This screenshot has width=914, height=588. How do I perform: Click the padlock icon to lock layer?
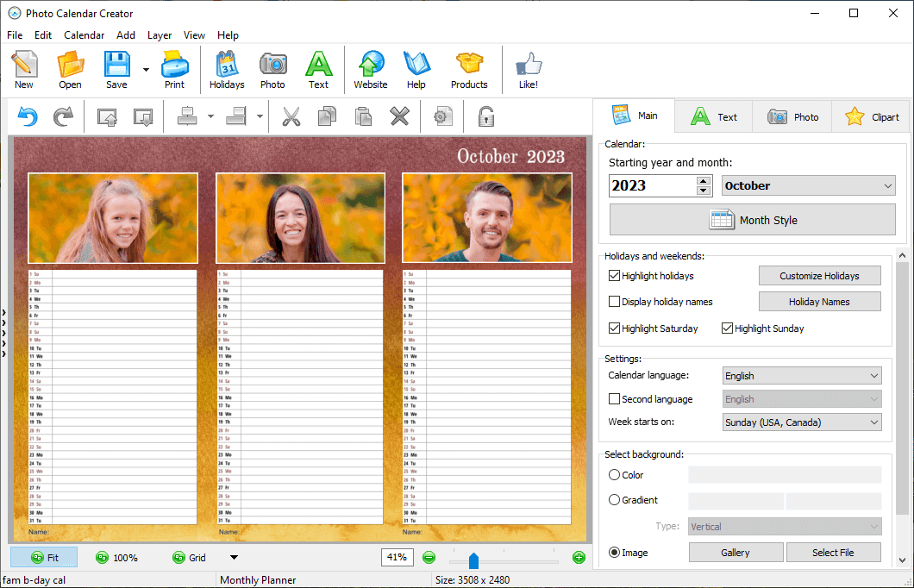click(486, 116)
